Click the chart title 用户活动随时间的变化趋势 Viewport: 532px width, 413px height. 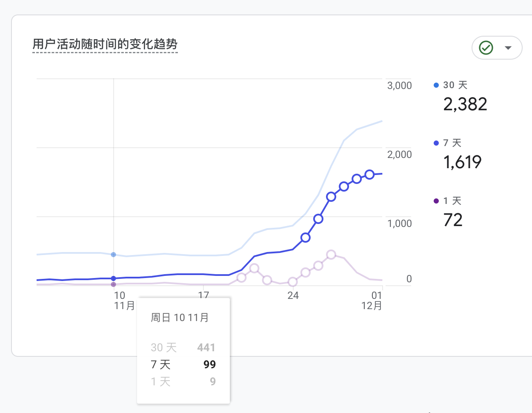pyautogui.click(x=105, y=44)
